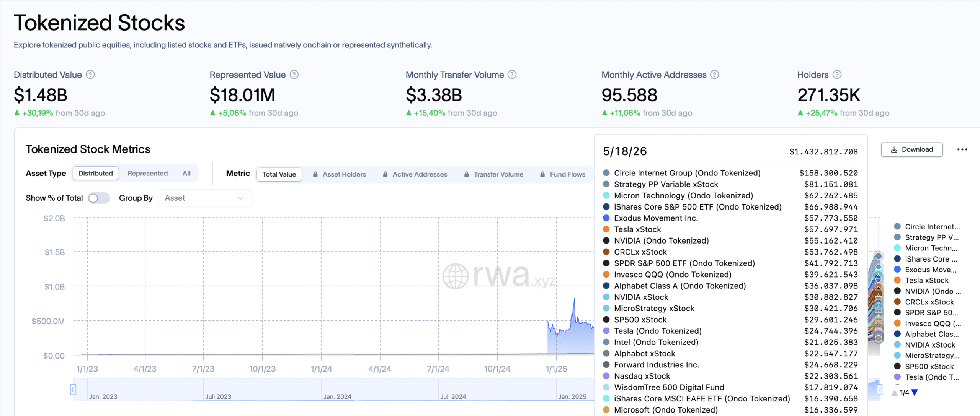Click the Download button

[912, 149]
